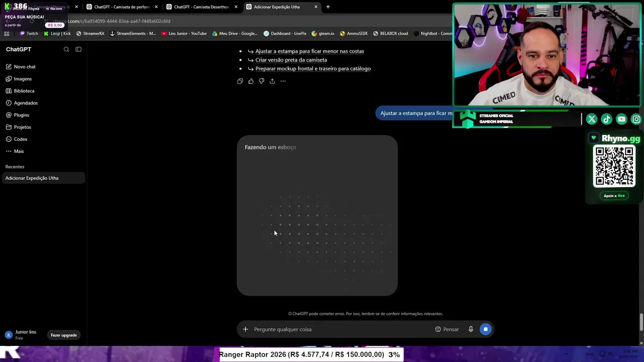
Task: Open the Nightbot bookmark
Action: 433,34
